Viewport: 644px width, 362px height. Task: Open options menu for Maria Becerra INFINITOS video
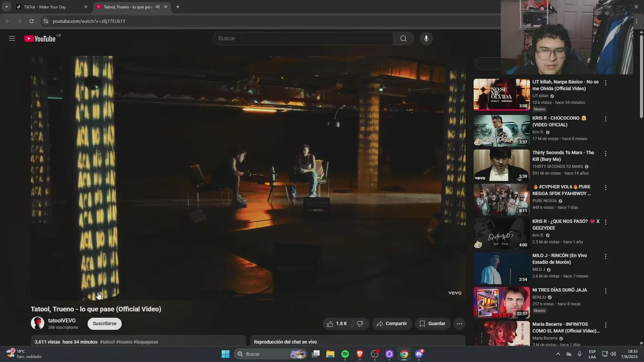click(606, 325)
